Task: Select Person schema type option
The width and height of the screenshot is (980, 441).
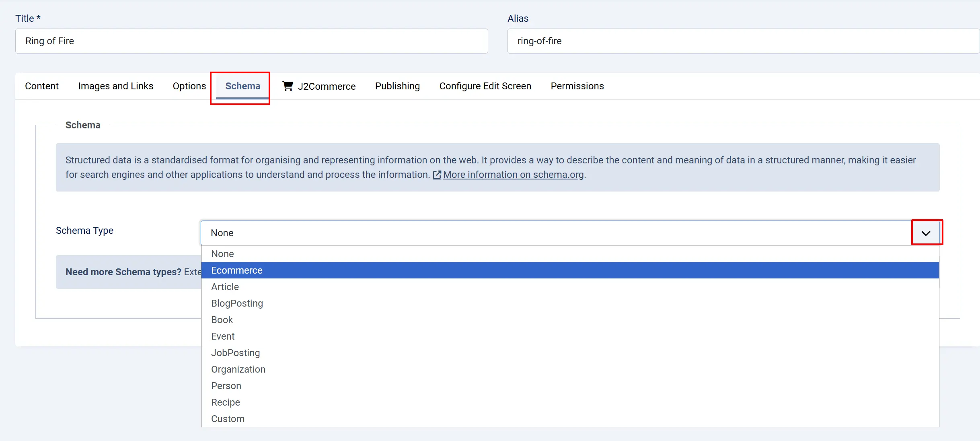Action: 570,386
